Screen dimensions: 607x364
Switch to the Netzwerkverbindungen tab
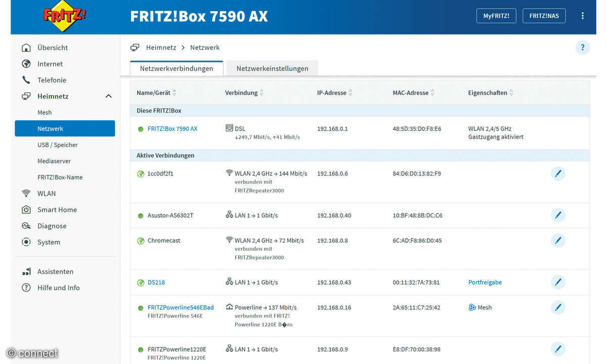pyautogui.click(x=177, y=68)
